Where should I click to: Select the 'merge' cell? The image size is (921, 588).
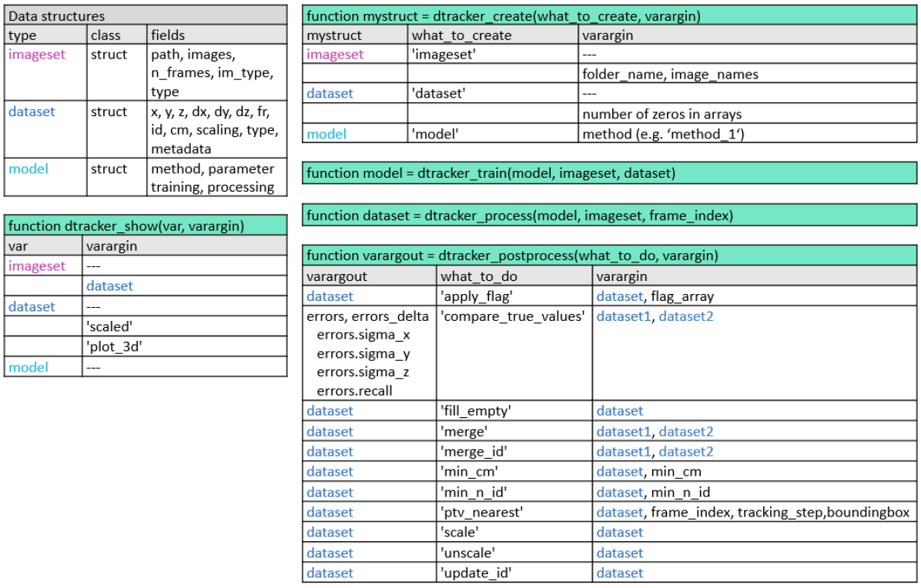(514, 431)
